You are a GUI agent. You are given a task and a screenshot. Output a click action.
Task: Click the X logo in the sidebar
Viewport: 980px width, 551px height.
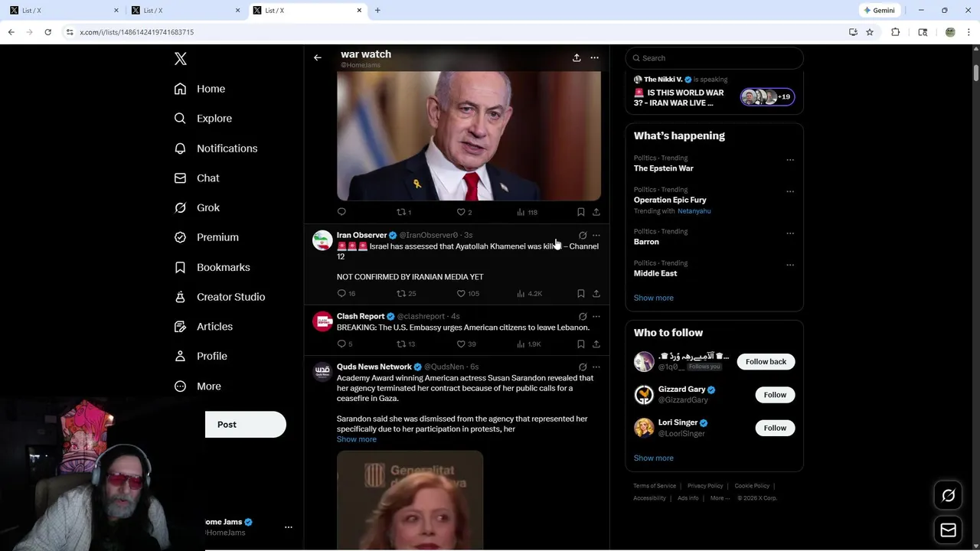coord(181,59)
